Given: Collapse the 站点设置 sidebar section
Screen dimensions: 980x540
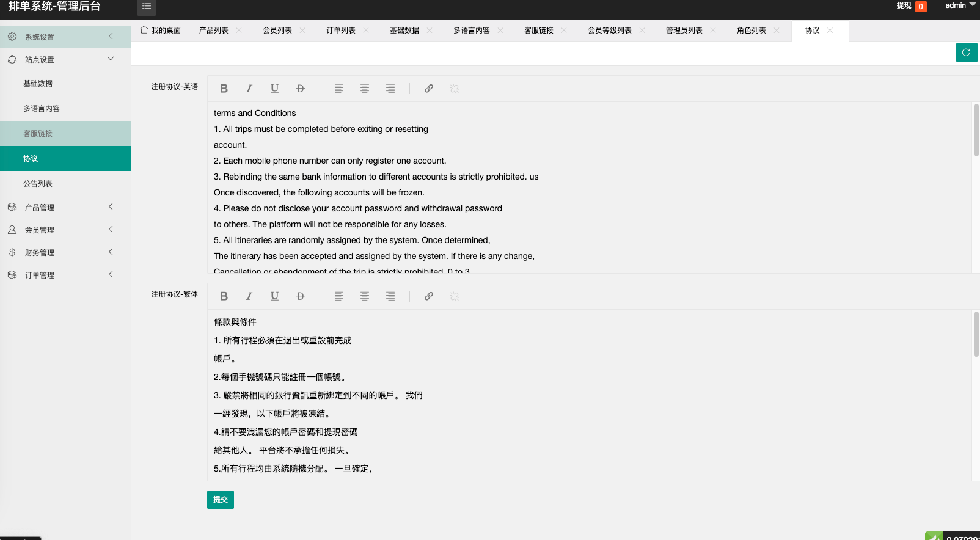Looking at the screenshot, I should click(65, 59).
